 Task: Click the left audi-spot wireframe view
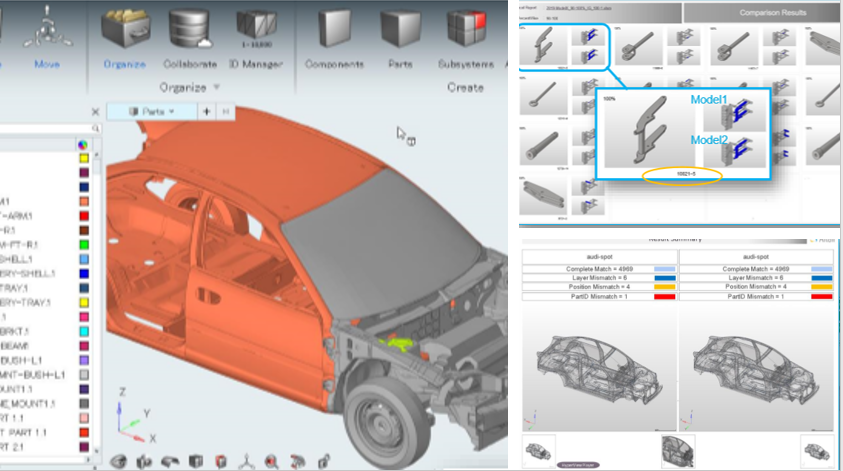coord(599,368)
